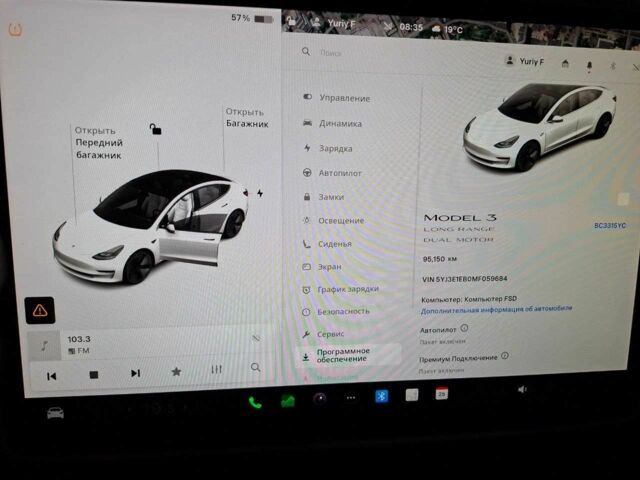This screenshot has width=640, height=480.
Task: Open the round dashcam camera app
Action: [320, 398]
